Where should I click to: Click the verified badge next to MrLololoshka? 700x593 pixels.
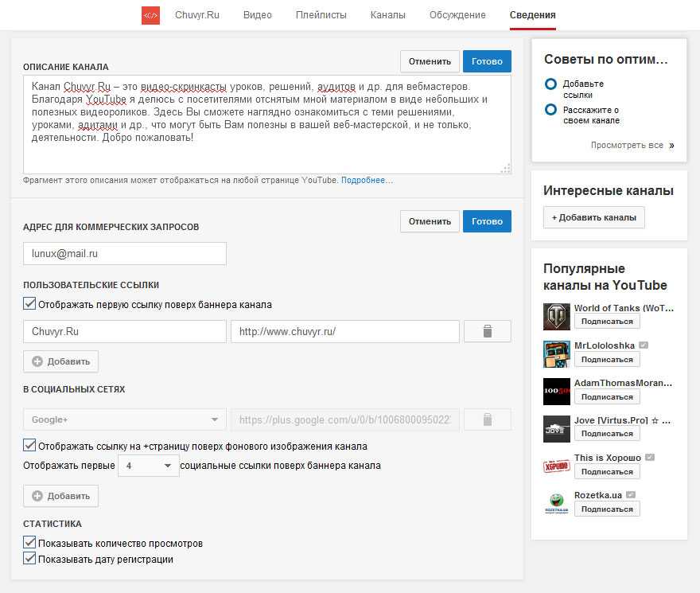pos(644,345)
